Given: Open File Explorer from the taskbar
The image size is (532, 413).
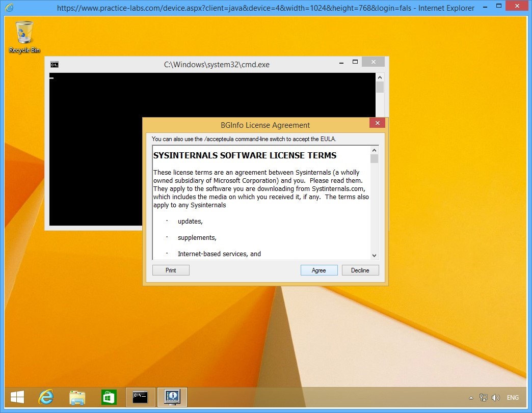Looking at the screenshot, I should click(x=77, y=397).
